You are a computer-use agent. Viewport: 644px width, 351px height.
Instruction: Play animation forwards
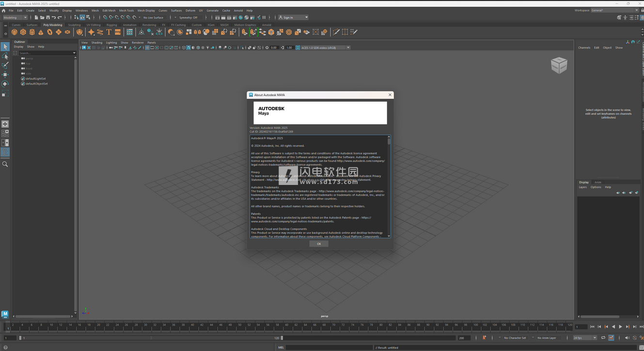tap(620, 327)
